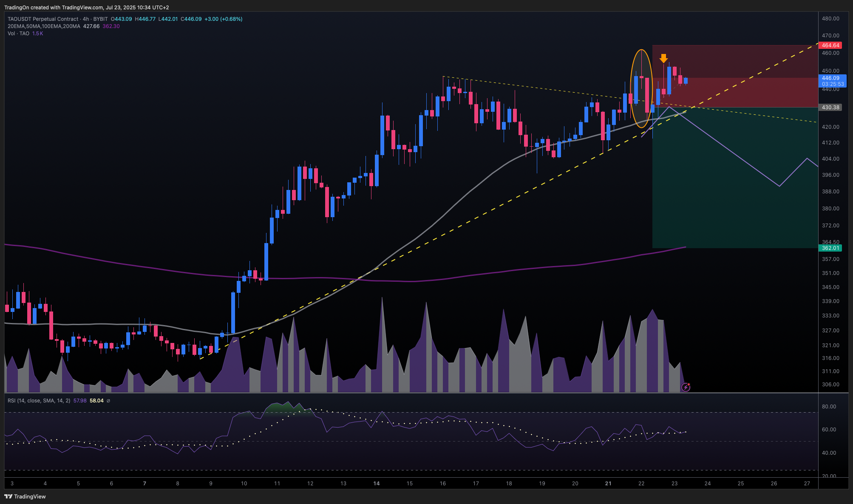Click the date label 3 on the time axis

[x=12, y=484]
